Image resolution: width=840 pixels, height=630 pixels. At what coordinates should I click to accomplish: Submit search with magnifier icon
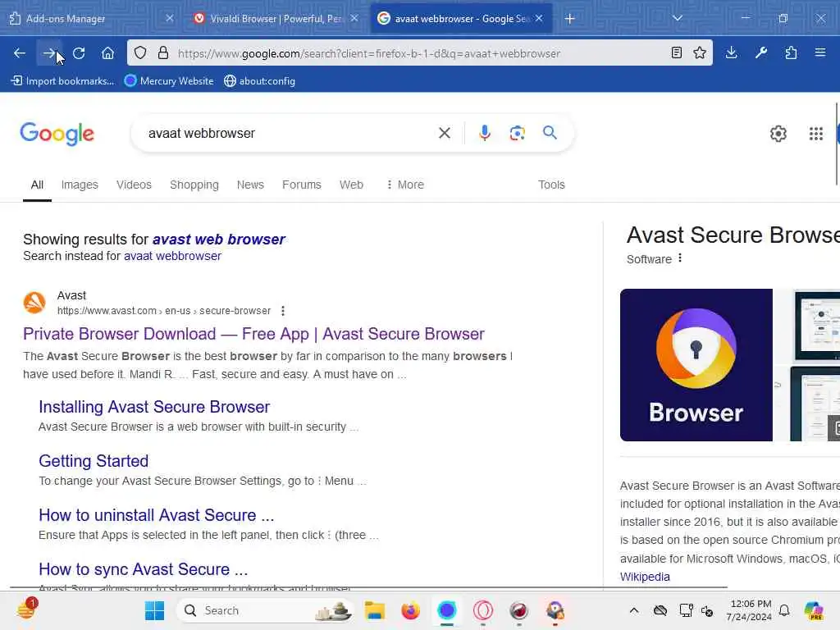pos(550,133)
